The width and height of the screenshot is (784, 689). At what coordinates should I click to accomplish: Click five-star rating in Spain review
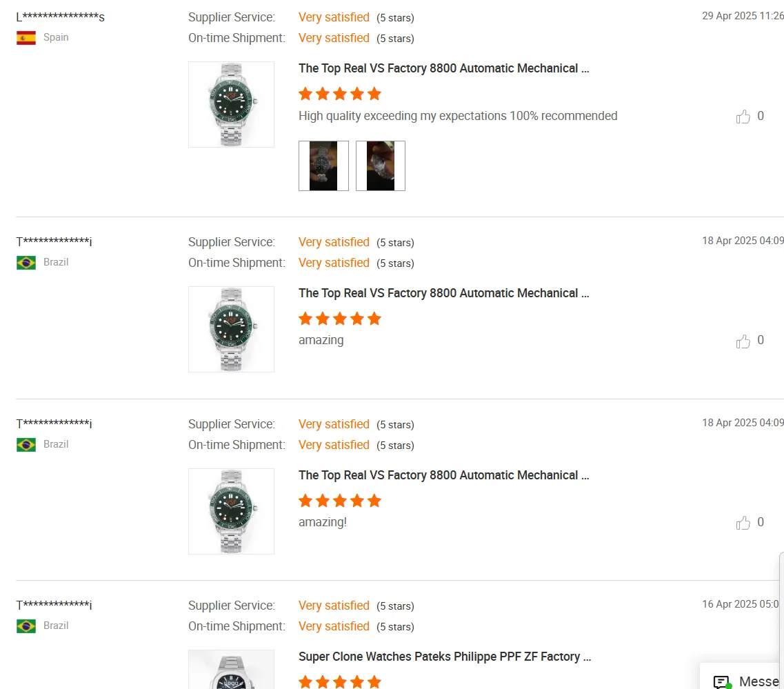pos(340,94)
